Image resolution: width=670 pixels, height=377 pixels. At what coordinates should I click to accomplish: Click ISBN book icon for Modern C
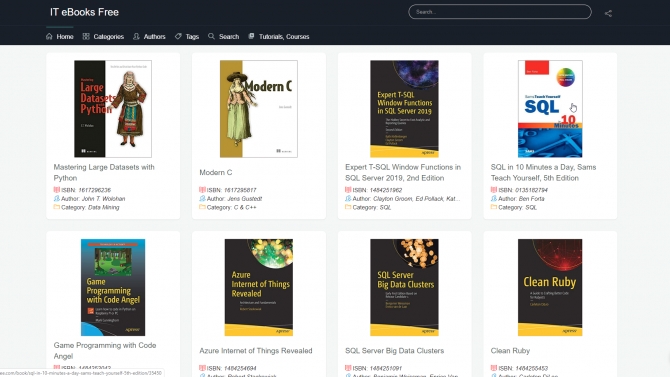[202, 190]
